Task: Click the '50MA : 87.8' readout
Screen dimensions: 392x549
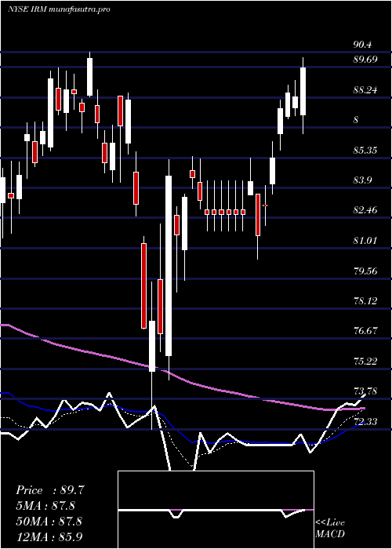Action: click(x=49, y=522)
